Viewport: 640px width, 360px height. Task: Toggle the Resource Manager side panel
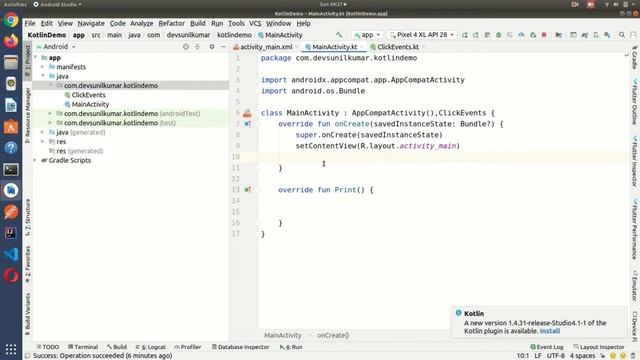[28, 115]
